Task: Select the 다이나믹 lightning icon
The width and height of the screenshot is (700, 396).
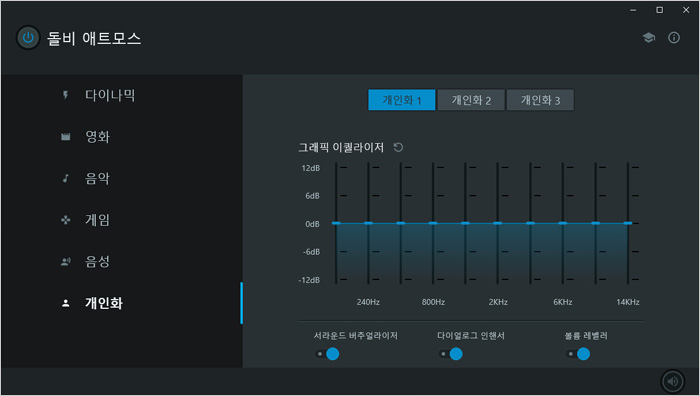Action: tap(66, 95)
